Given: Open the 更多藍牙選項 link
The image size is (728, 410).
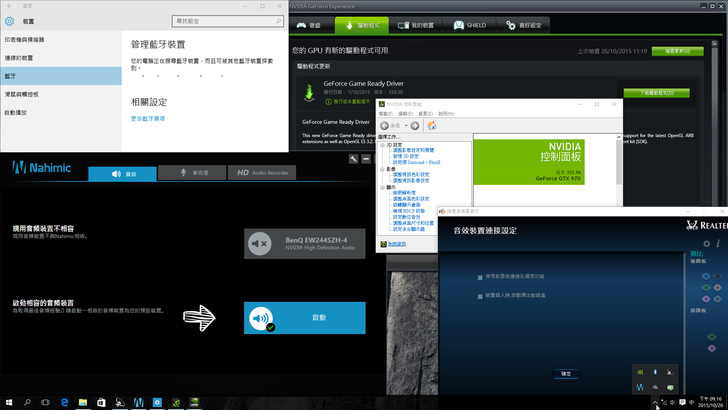Looking at the screenshot, I should point(148,118).
